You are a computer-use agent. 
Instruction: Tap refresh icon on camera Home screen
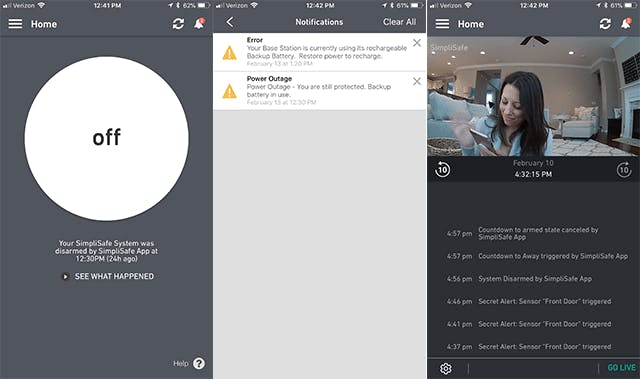[605, 24]
